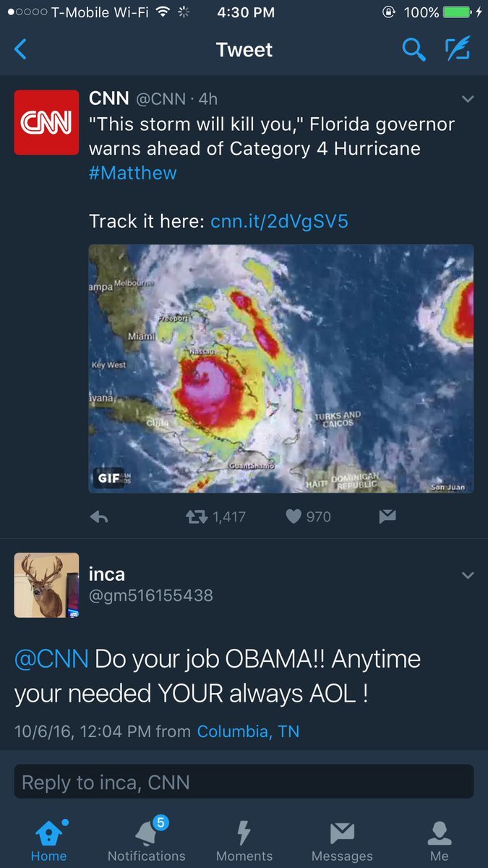The width and height of the screenshot is (488, 868).
Task: Open the search magnifier icon
Action: click(x=414, y=50)
